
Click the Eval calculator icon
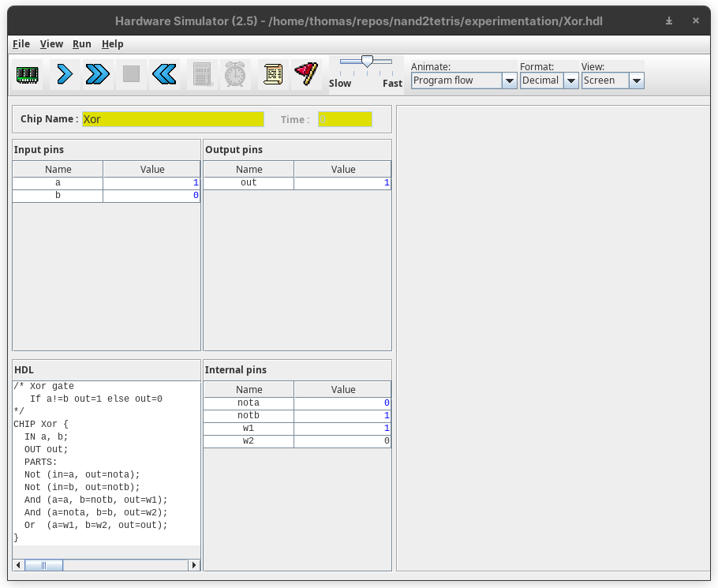pyautogui.click(x=202, y=74)
